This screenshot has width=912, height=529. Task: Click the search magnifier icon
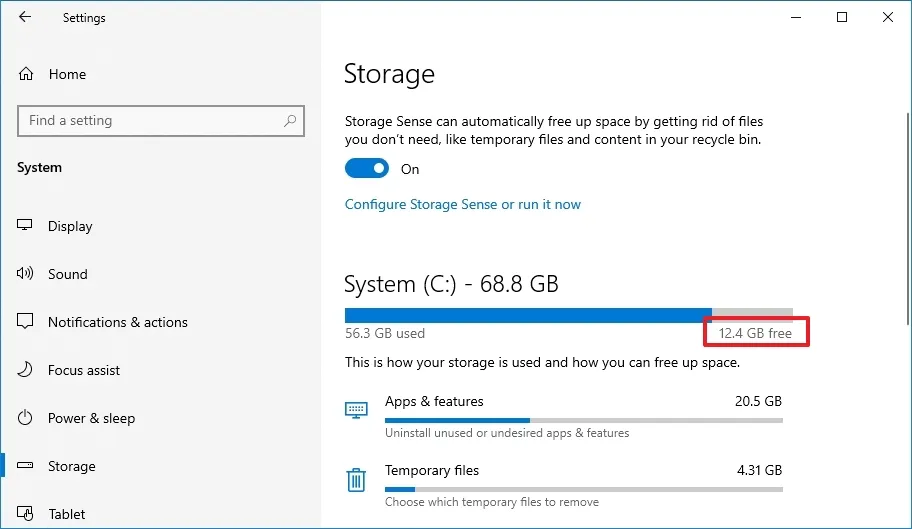point(290,120)
